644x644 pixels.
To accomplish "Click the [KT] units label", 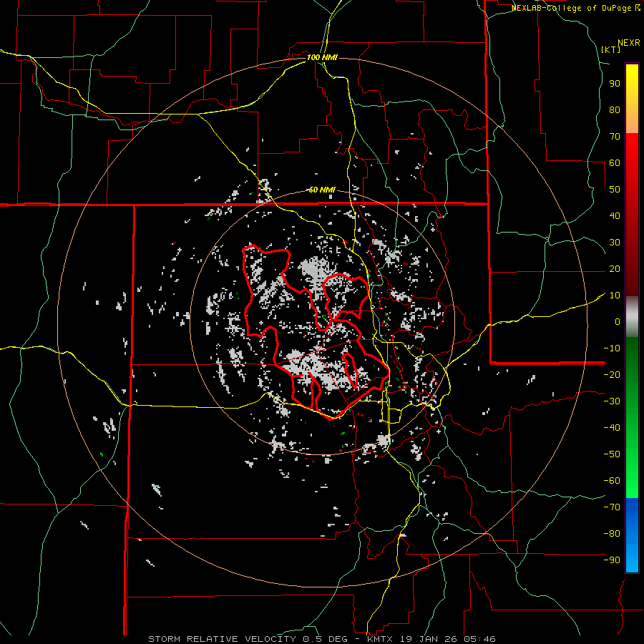I will point(610,49).
